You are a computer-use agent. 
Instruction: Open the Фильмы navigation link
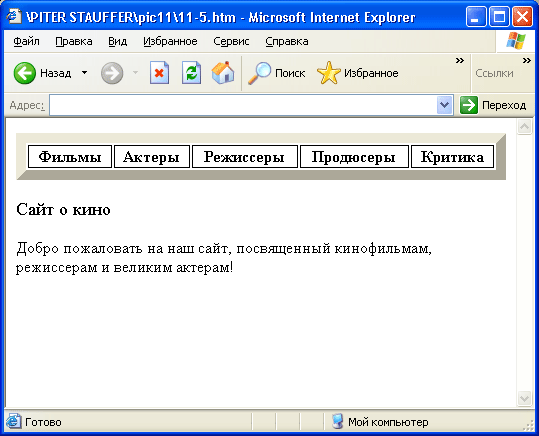[70, 157]
